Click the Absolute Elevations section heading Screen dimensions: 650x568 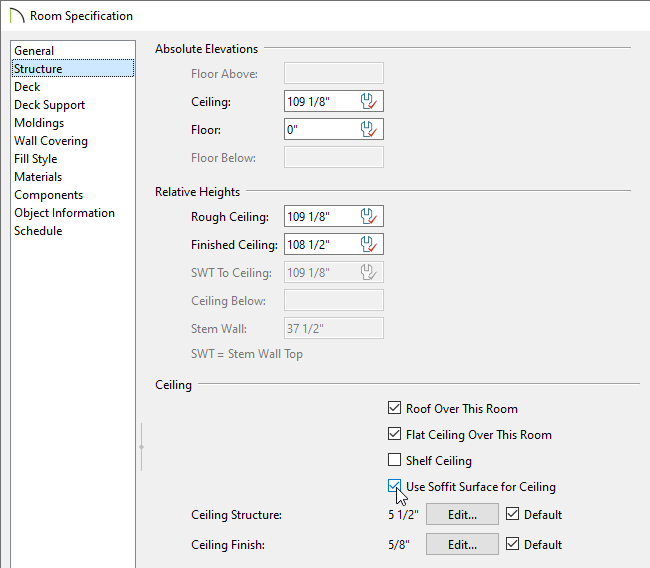[206, 49]
